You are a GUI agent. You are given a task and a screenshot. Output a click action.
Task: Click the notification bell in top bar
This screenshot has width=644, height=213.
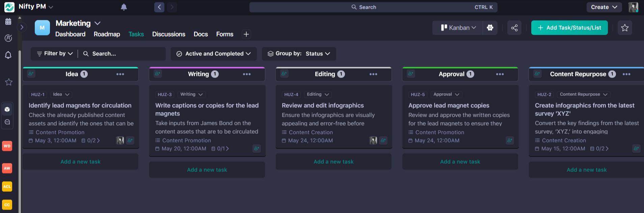[x=124, y=7]
